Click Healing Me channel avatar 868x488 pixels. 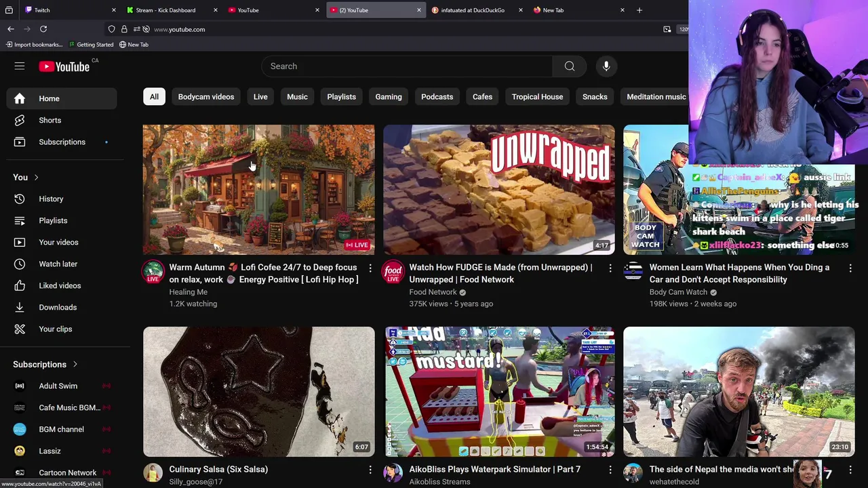point(153,272)
